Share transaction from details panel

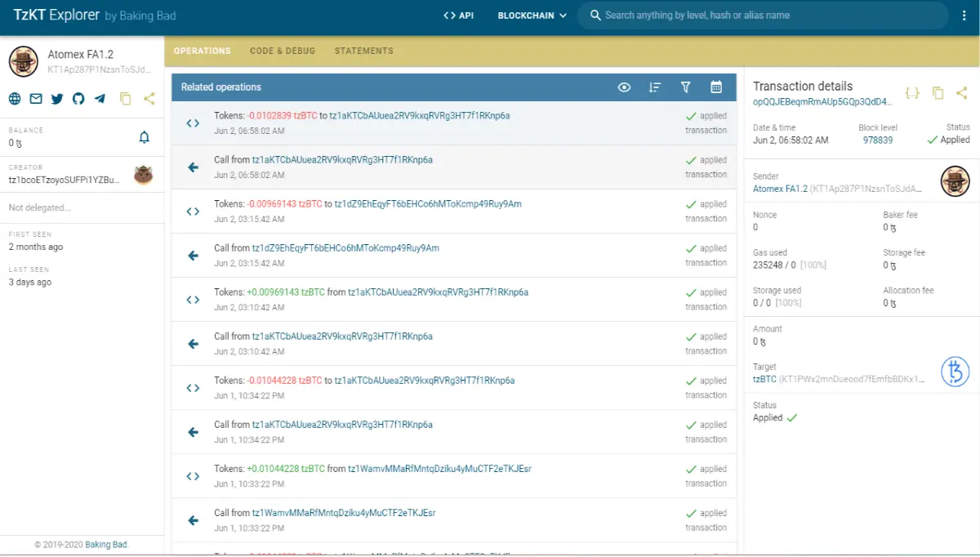click(x=962, y=93)
